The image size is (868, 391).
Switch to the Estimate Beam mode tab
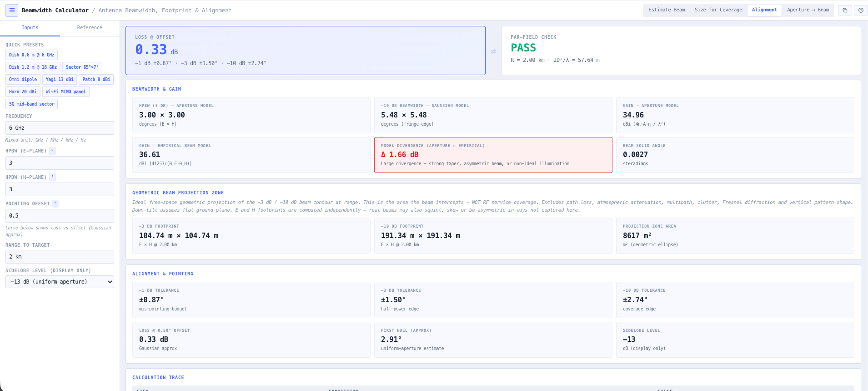click(666, 10)
